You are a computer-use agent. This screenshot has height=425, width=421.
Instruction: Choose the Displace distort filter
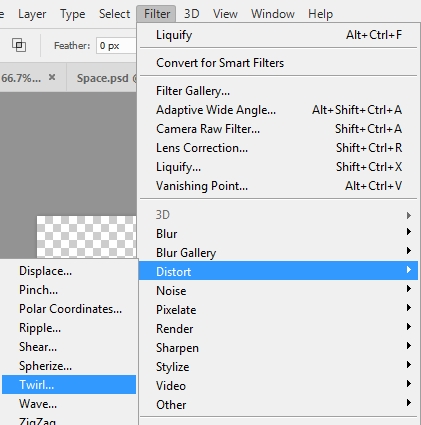(69, 271)
